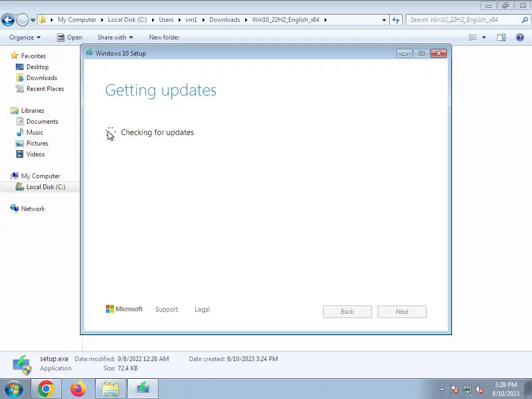Toggle the preview pane icon
Image resolution: width=532 pixels, height=399 pixels.
coord(501,37)
